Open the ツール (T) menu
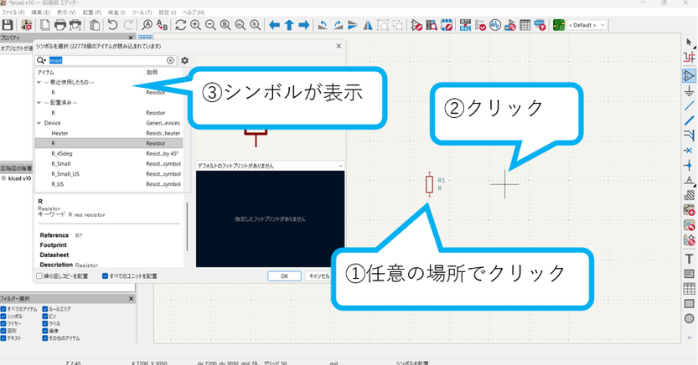The image size is (698, 365). pos(142,12)
